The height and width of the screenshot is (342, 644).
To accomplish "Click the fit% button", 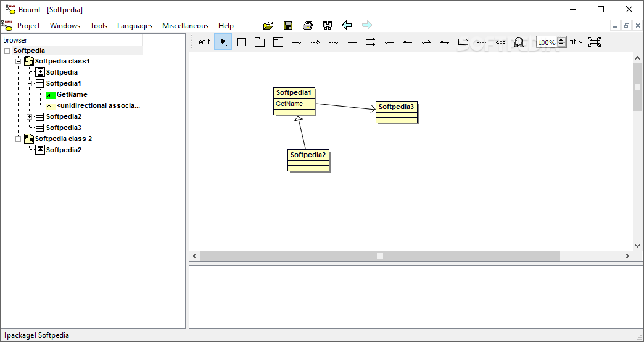I will click(576, 42).
